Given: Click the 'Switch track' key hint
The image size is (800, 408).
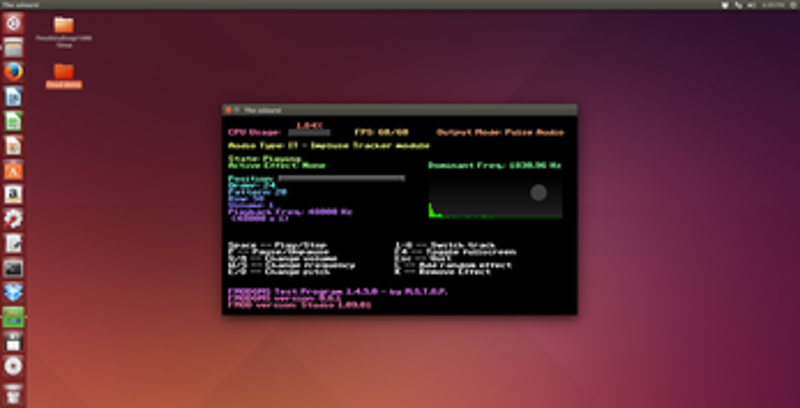Looking at the screenshot, I should tap(445, 245).
